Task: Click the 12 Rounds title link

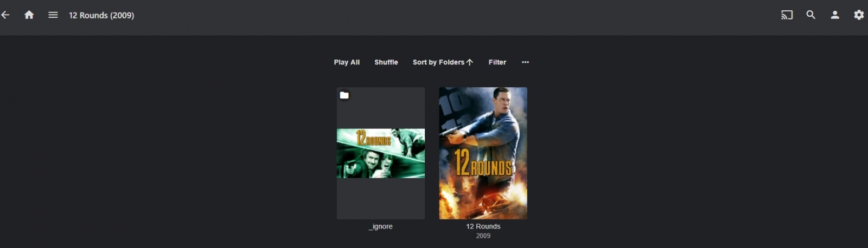Action: pos(483,226)
